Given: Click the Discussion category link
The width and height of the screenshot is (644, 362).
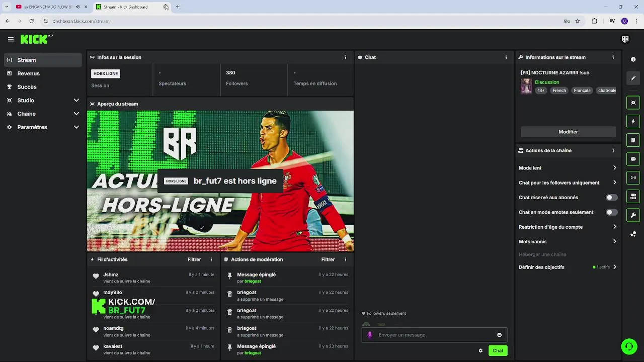Looking at the screenshot, I should pos(547,82).
